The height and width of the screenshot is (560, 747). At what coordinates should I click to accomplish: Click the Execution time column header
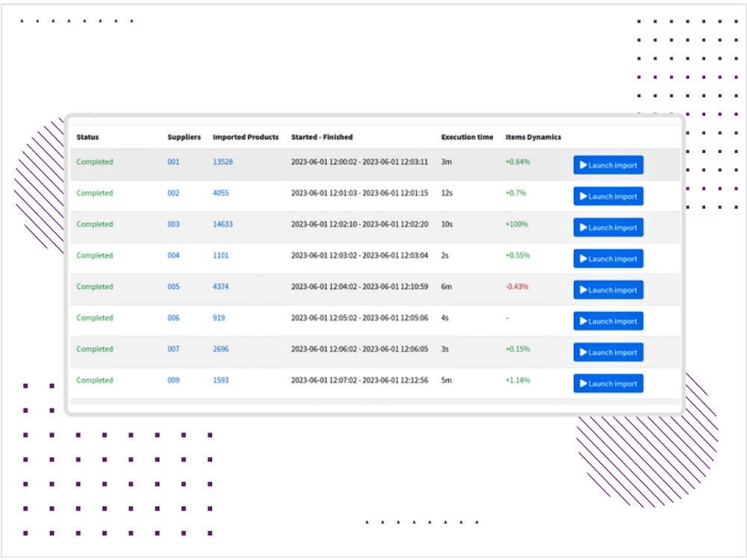tap(467, 137)
